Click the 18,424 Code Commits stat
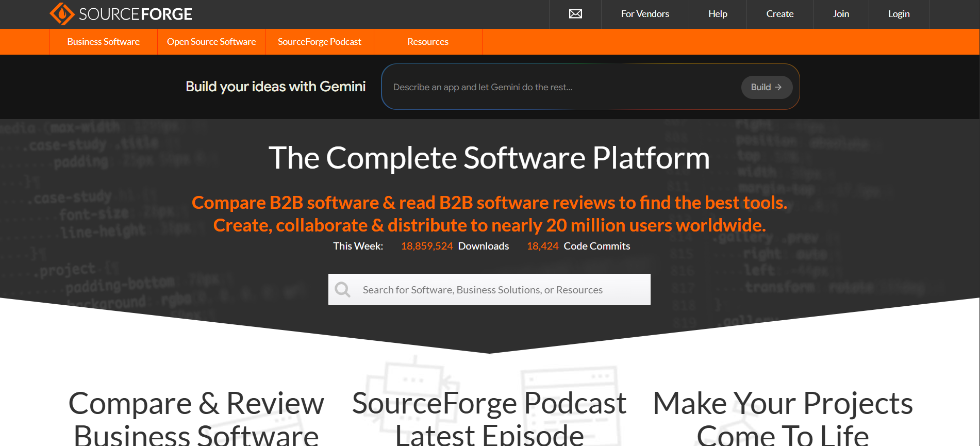 [x=578, y=246]
